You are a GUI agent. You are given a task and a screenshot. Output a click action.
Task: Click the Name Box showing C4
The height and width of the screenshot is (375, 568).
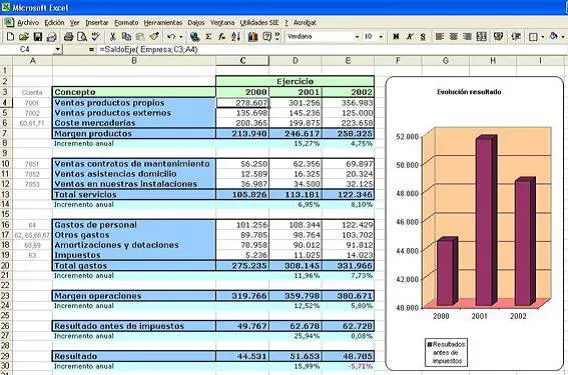(x=27, y=49)
